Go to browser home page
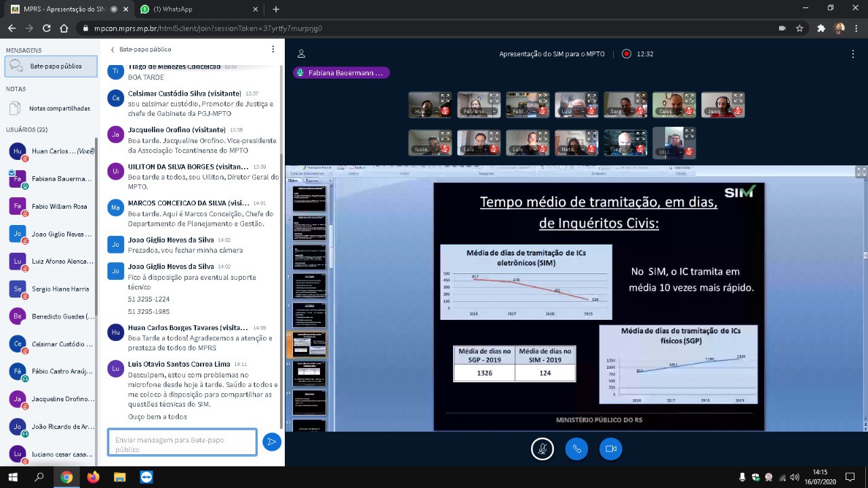 click(64, 28)
